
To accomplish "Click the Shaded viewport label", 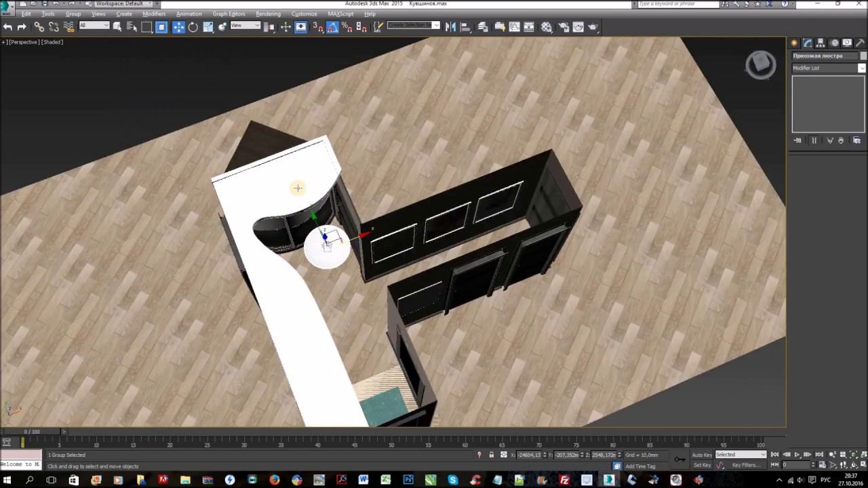I will tap(52, 42).
